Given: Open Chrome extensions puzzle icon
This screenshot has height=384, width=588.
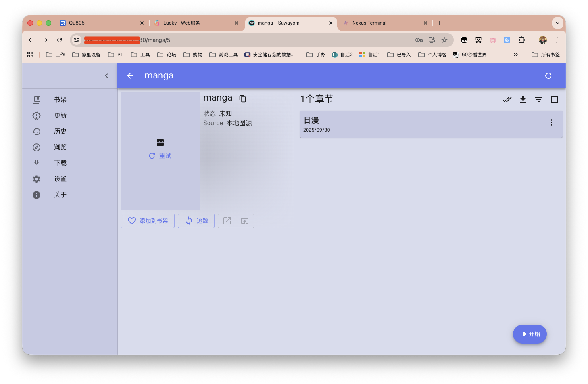Looking at the screenshot, I should coord(521,40).
